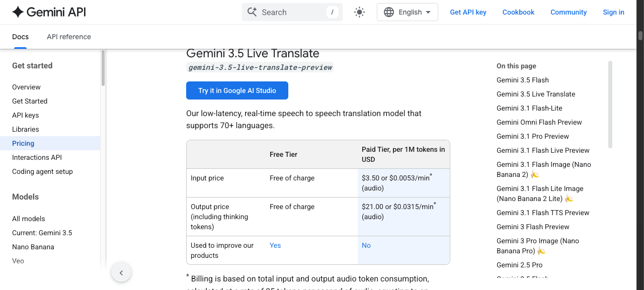Viewport: 644px width, 290px height.
Task: Click the No link in Paid Tier column
Action: (x=366, y=245)
